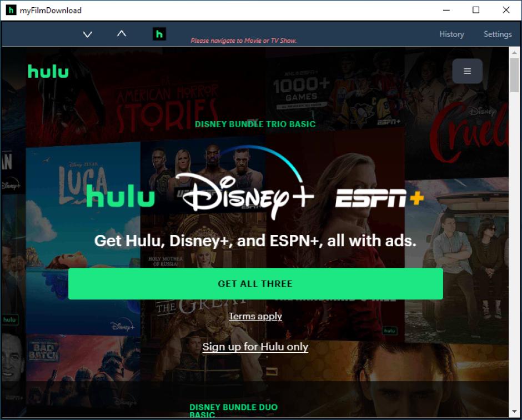Open the Settings tab
522x420 pixels.
click(498, 34)
